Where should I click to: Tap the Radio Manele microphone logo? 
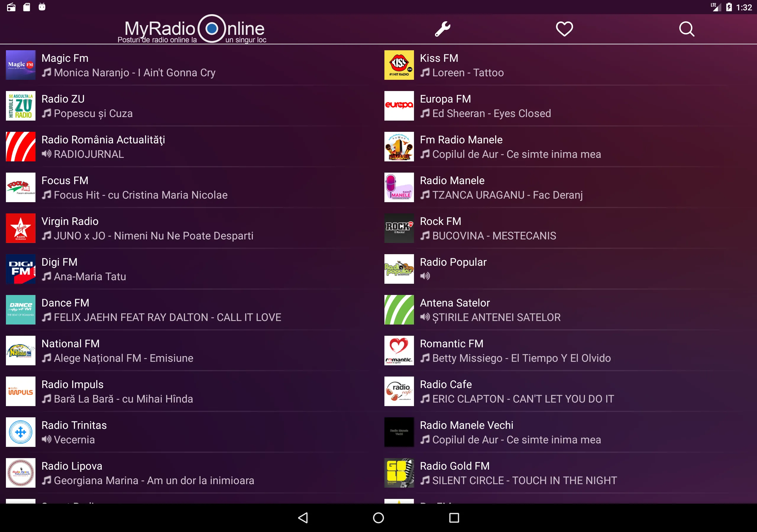[399, 187]
